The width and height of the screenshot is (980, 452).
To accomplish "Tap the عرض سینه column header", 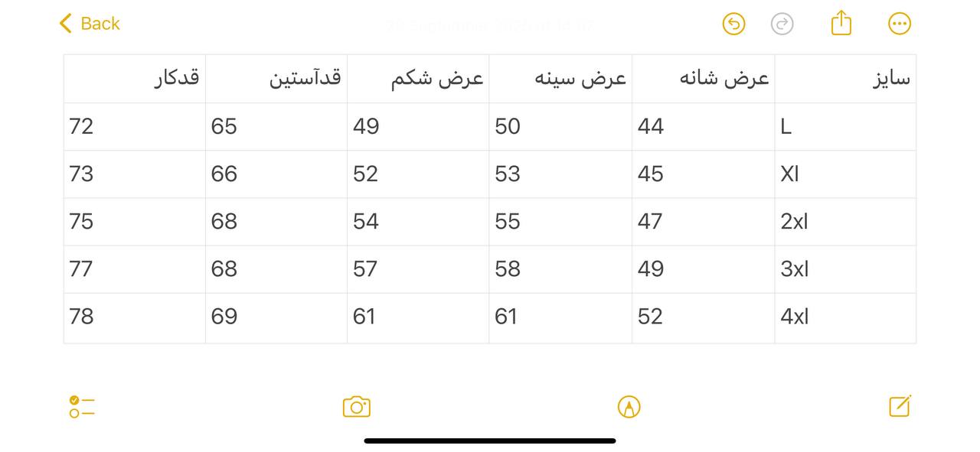I will [x=560, y=79].
